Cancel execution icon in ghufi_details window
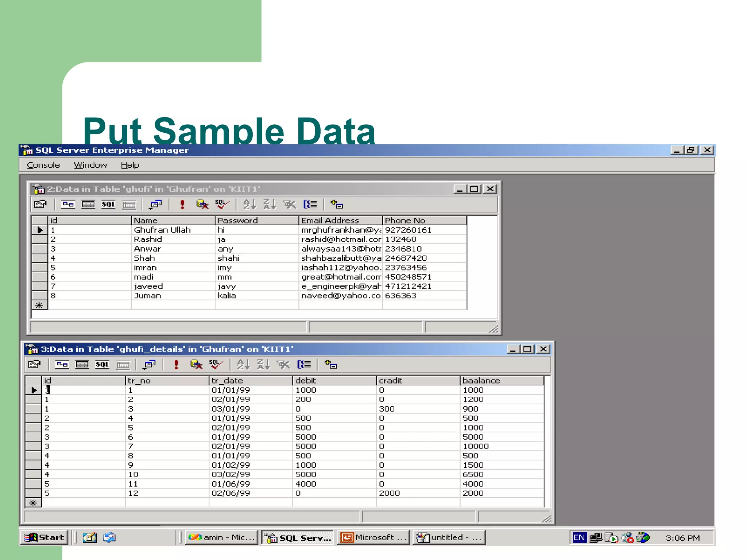The width and height of the screenshot is (747, 560). (196, 364)
